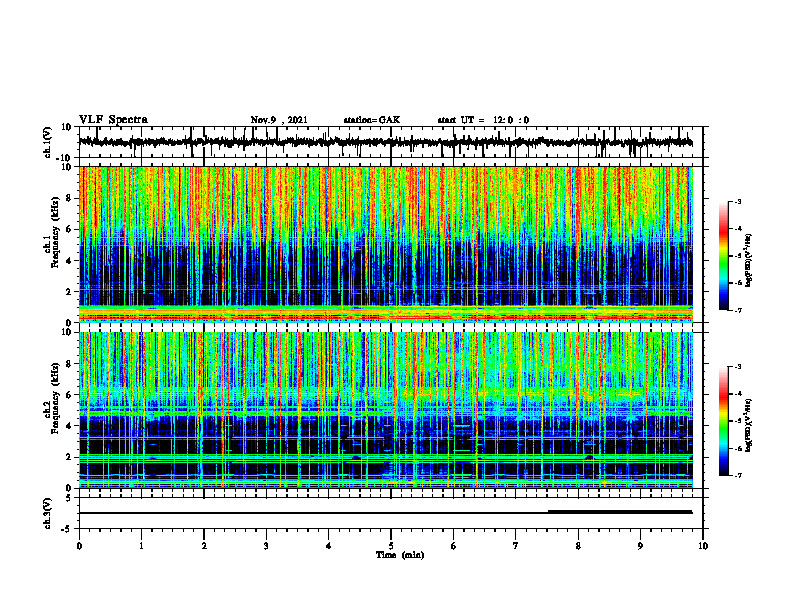Click the ch.1 voltage waveform trace panel

(391, 142)
